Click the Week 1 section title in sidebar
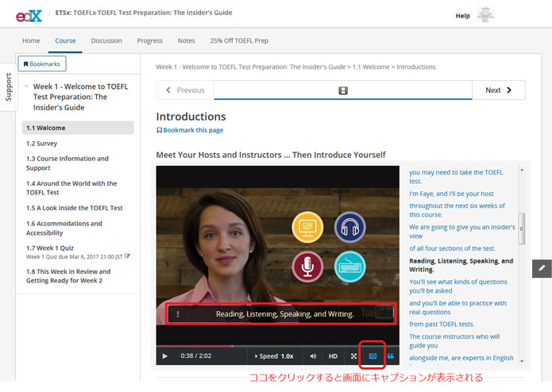 [x=80, y=97]
